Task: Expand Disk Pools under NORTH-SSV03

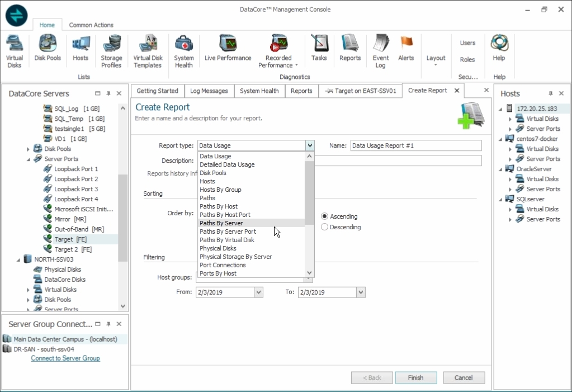Action: pyautogui.click(x=28, y=300)
